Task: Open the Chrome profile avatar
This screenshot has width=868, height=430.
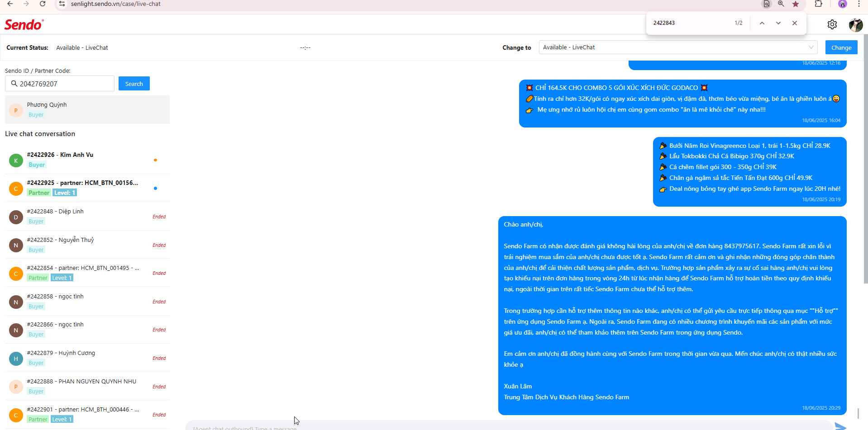Action: coord(842,4)
